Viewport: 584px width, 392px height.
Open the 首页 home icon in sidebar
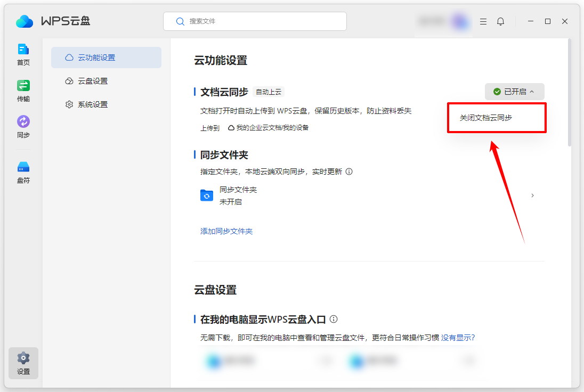tap(23, 54)
